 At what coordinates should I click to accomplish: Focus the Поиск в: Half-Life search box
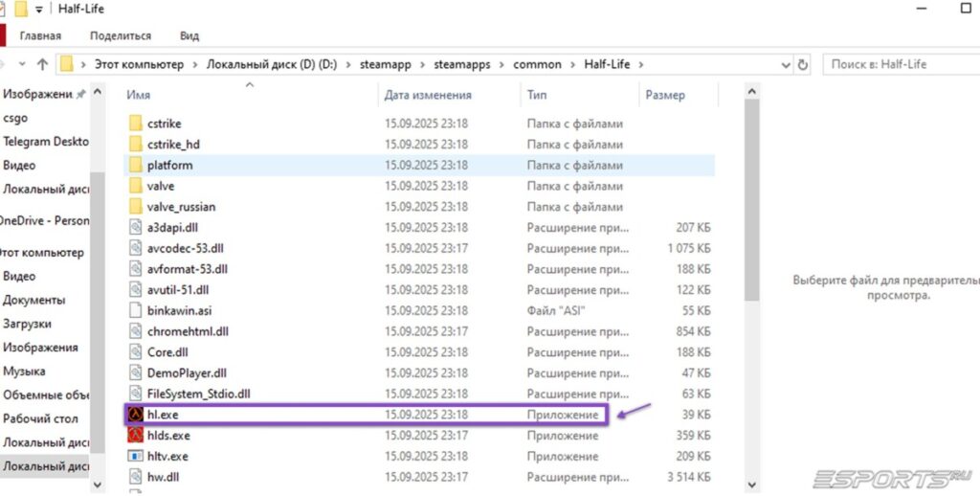pyautogui.click(x=902, y=64)
